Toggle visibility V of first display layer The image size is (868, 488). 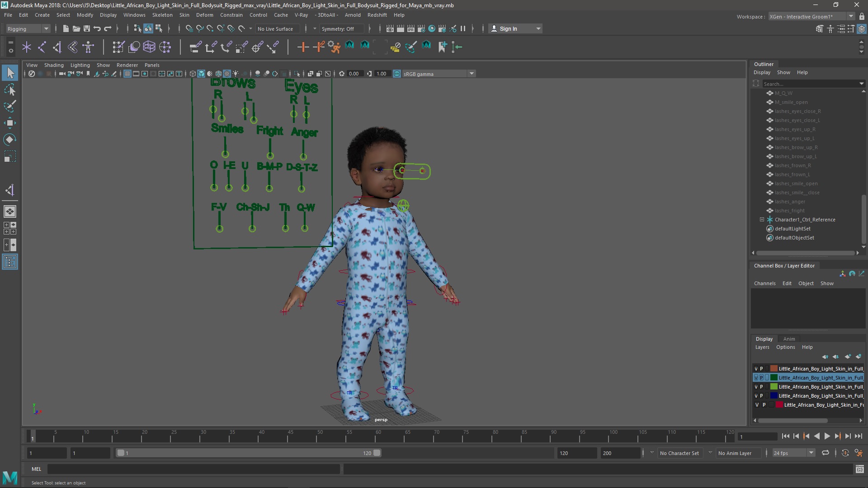[x=756, y=369]
